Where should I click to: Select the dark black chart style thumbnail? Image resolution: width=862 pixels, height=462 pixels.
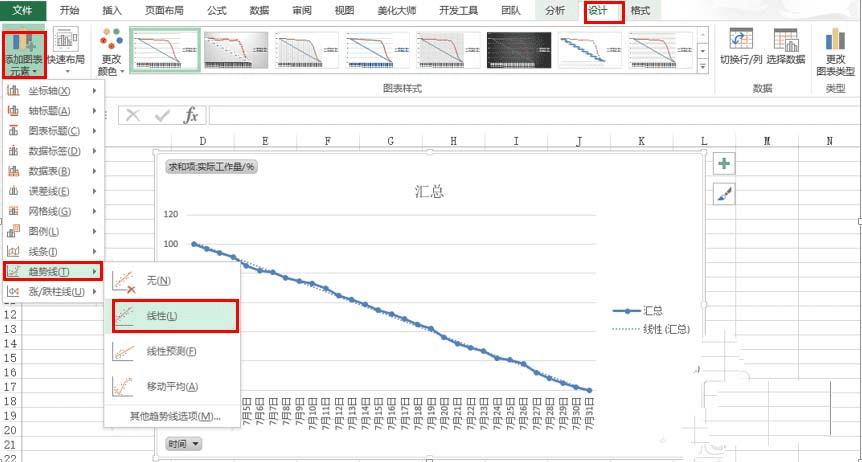point(518,50)
